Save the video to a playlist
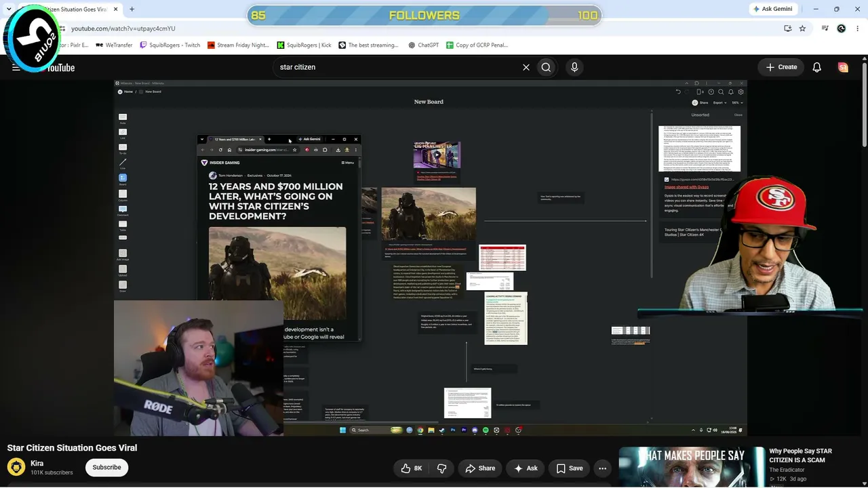The height and width of the screenshot is (488, 868). tap(570, 468)
